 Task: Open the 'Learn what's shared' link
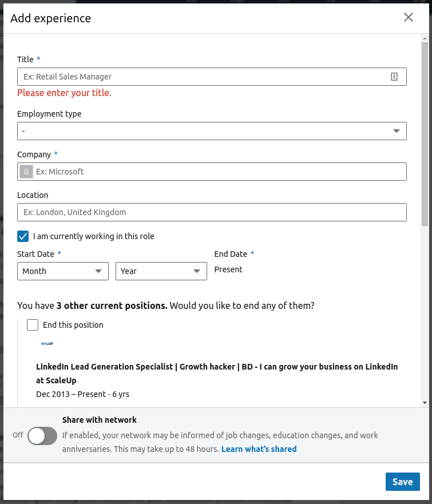259,449
